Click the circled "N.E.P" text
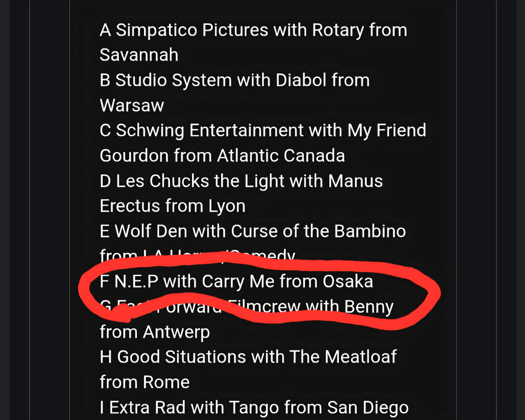 coord(136,282)
